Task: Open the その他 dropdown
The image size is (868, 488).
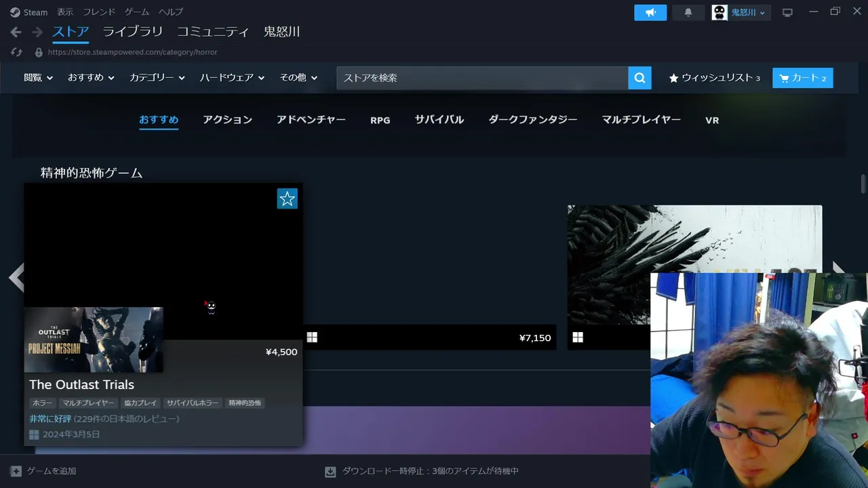Action: [x=298, y=78]
